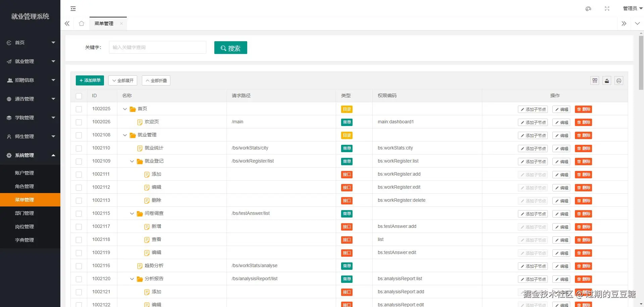Open the column filter icon
This screenshot has height=307, width=644.
tap(595, 80)
